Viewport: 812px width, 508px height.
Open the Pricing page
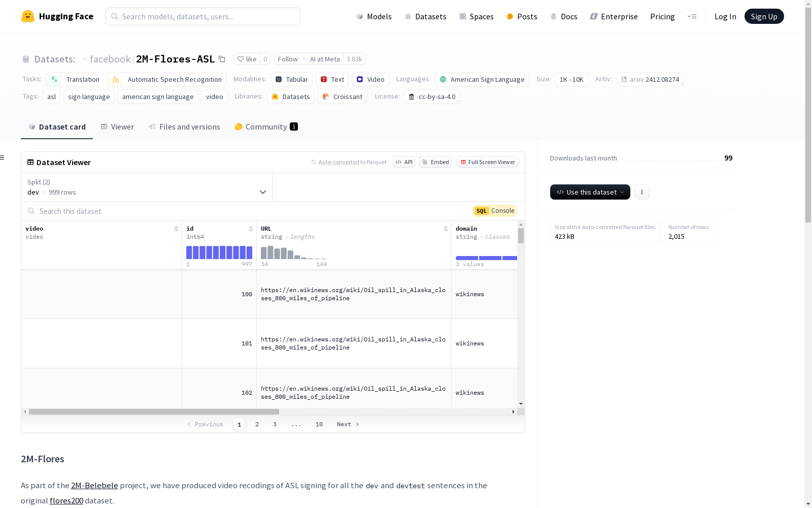662,16
